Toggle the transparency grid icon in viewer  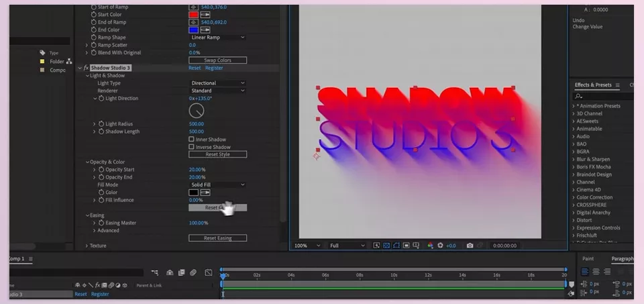(386, 246)
